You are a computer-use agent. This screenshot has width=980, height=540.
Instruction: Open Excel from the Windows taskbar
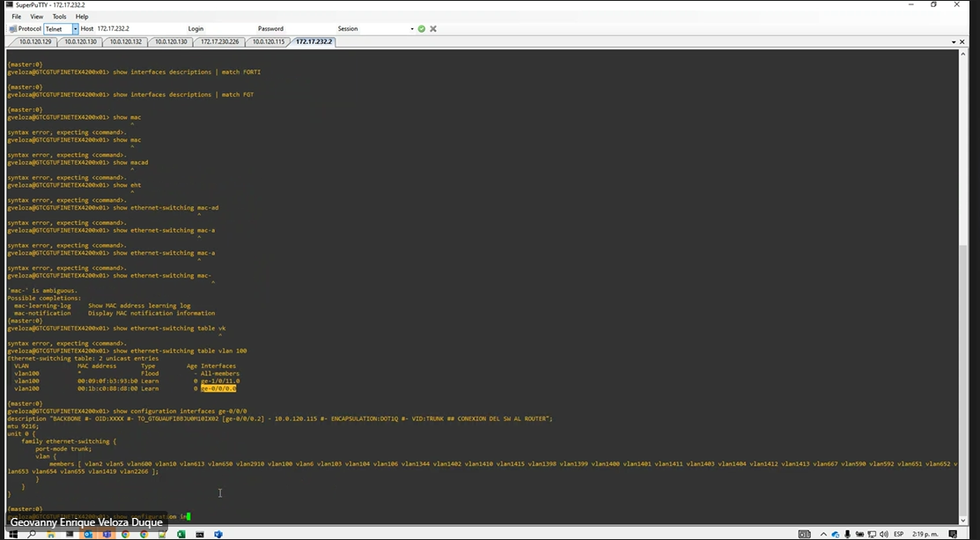pos(181,534)
